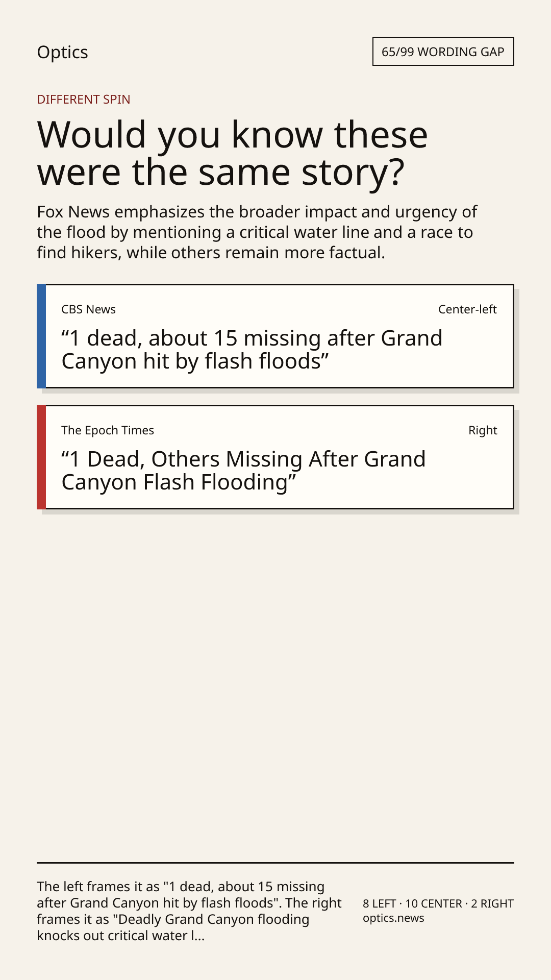Open the 65/99 WORDING GAP badge

(443, 52)
